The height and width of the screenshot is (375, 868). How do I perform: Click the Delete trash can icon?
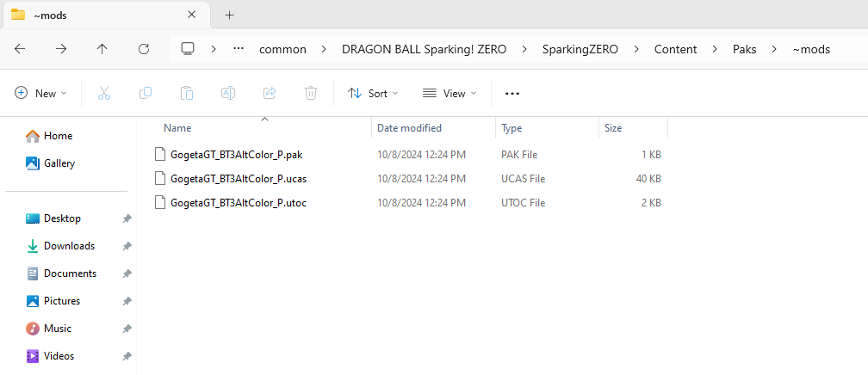pyautogui.click(x=311, y=93)
